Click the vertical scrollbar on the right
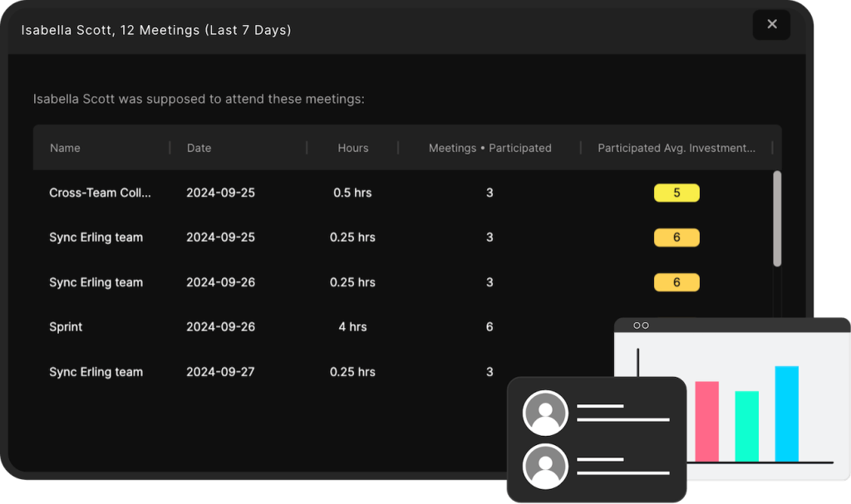This screenshot has width=851, height=504. 777,216
